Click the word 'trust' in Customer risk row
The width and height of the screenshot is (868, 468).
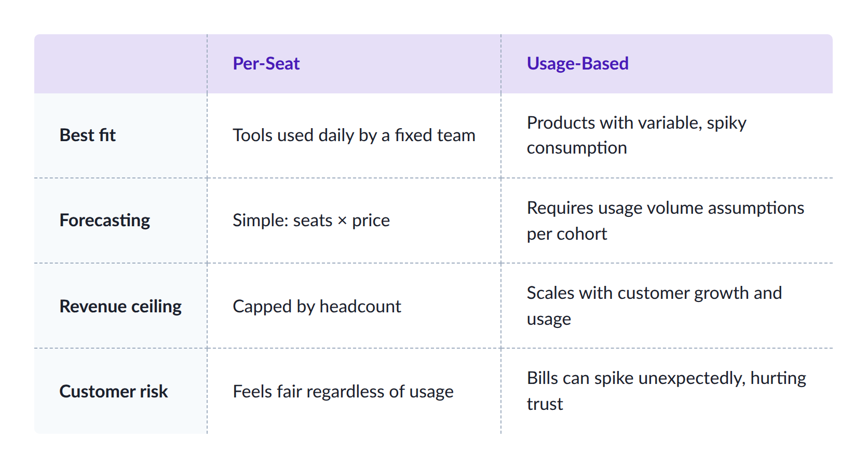coord(545,404)
